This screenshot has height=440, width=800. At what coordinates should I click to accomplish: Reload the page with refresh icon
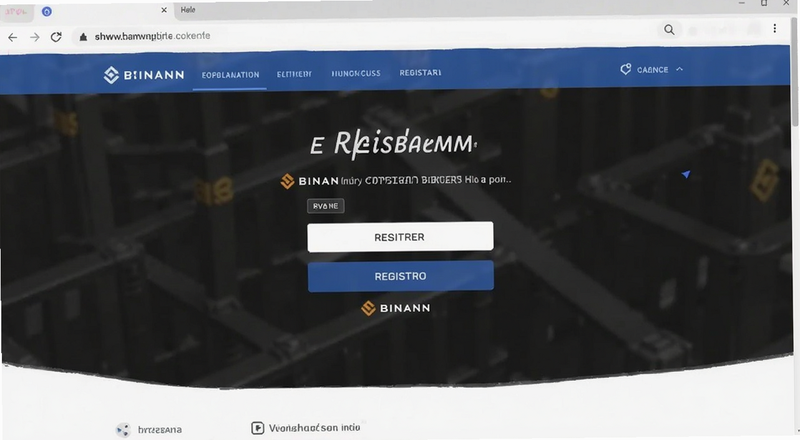56,37
